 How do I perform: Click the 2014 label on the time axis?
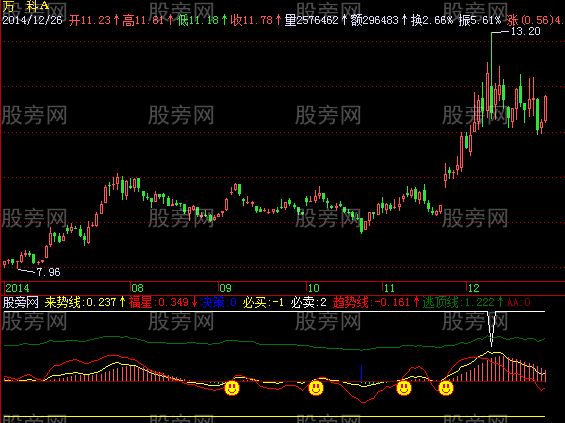click(17, 288)
